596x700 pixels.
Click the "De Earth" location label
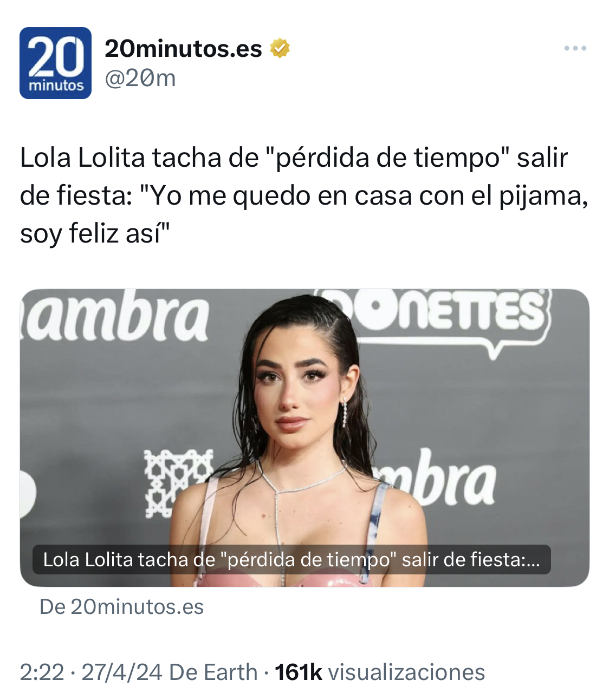point(213,672)
